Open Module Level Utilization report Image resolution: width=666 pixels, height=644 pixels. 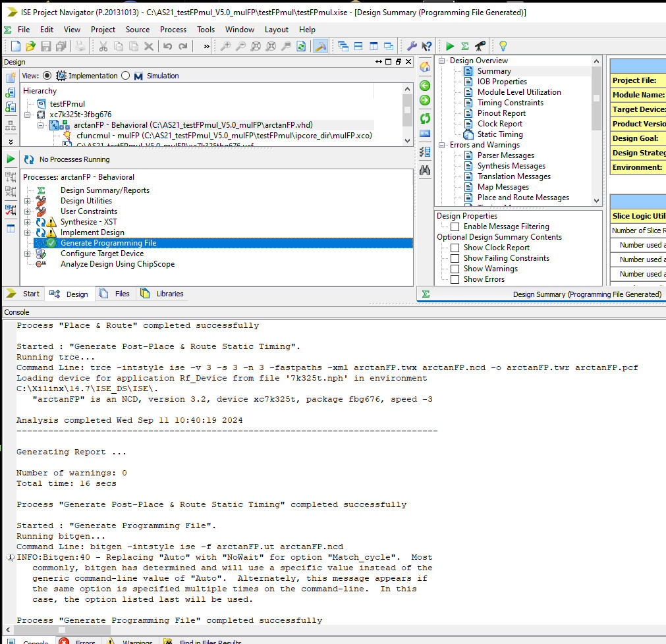pyautogui.click(x=519, y=92)
